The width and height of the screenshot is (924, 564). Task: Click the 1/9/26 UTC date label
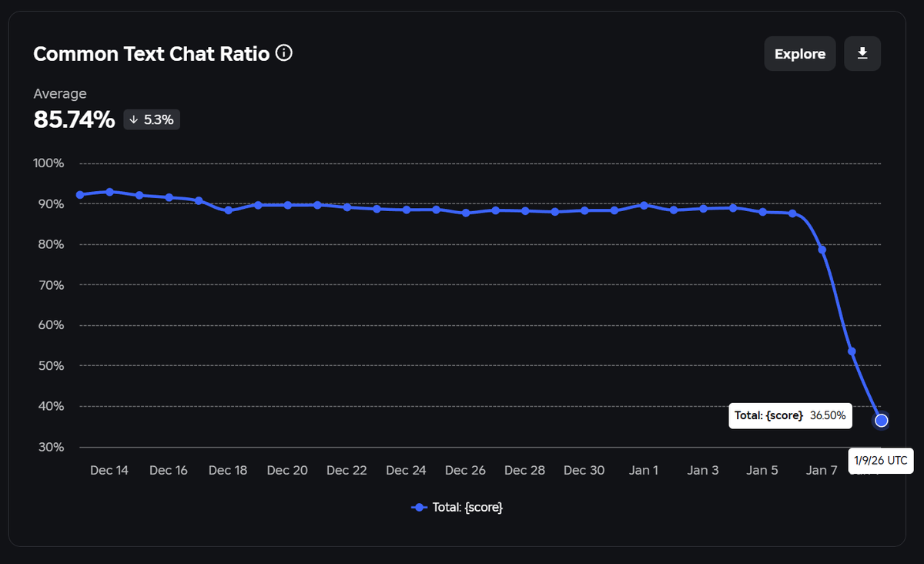[881, 461]
